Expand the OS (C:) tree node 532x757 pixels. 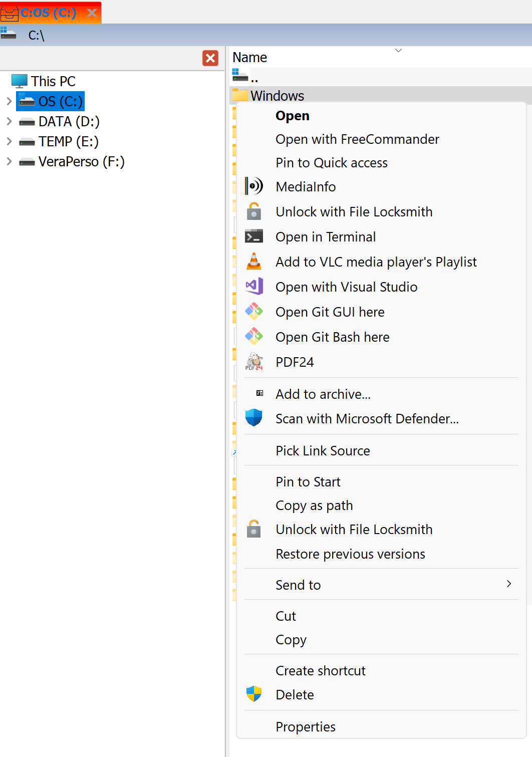point(9,101)
